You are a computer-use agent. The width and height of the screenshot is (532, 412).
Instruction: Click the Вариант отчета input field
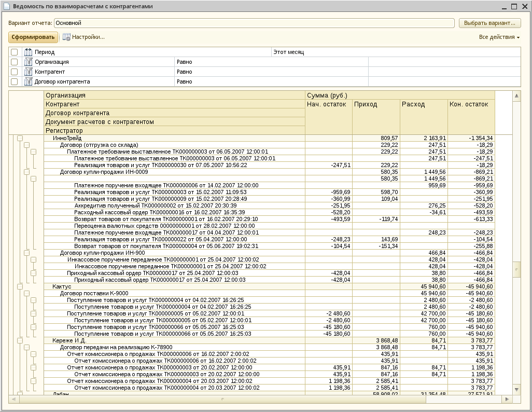pos(254,23)
